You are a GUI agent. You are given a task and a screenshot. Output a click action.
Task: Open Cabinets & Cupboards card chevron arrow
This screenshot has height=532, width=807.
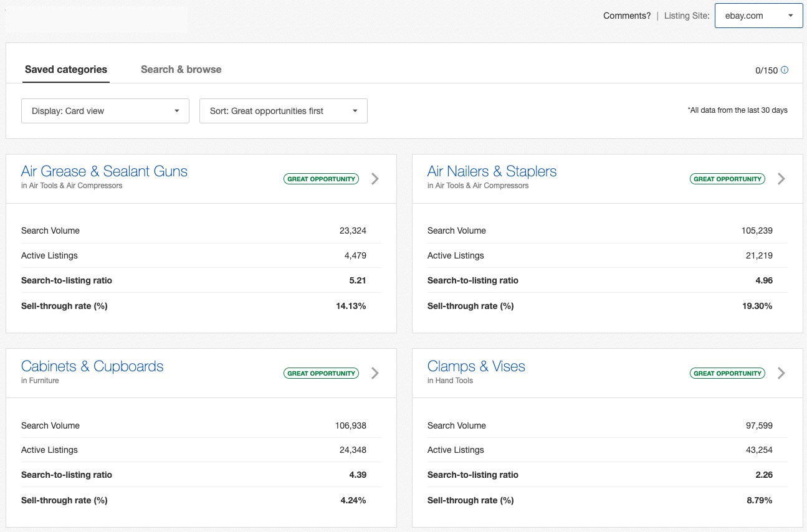click(x=375, y=373)
